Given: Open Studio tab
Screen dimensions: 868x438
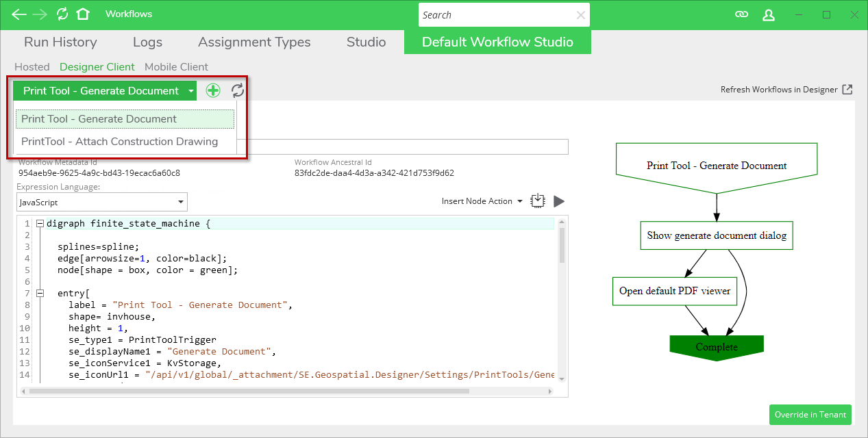Looking at the screenshot, I should 366,42.
